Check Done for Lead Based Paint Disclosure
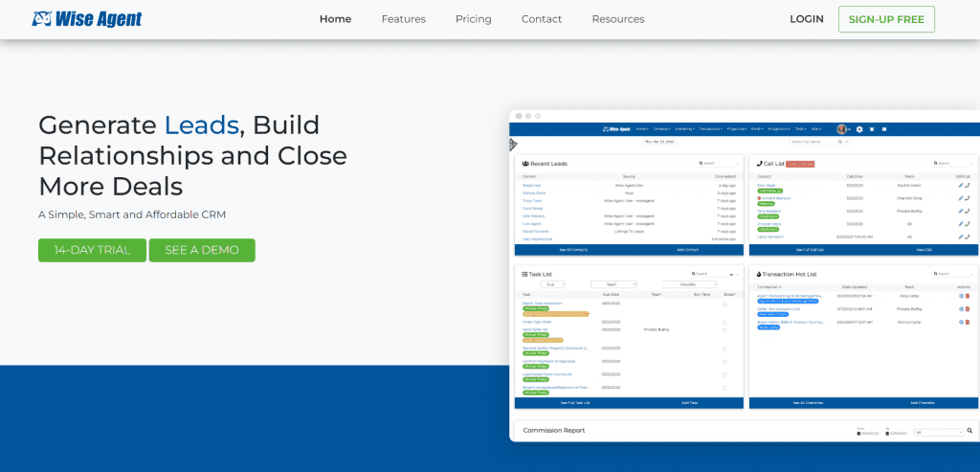Image resolution: width=980 pixels, height=472 pixels. coord(725,375)
